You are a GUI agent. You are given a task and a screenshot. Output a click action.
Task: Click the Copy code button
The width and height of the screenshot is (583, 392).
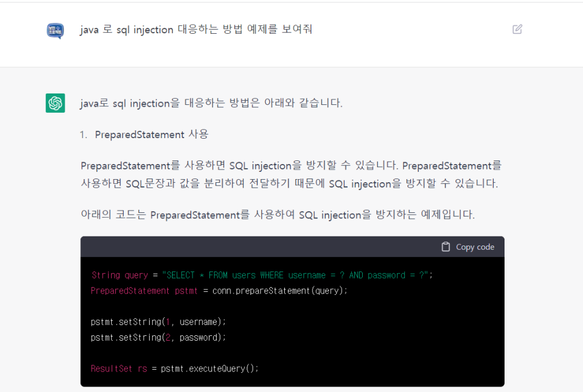[468, 247]
